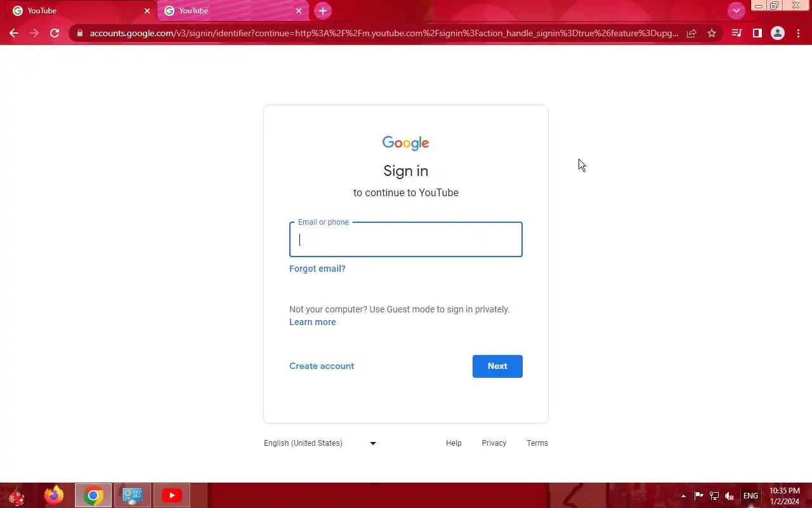Open a new tab with plus button
The height and width of the screenshot is (508, 812).
[323, 11]
